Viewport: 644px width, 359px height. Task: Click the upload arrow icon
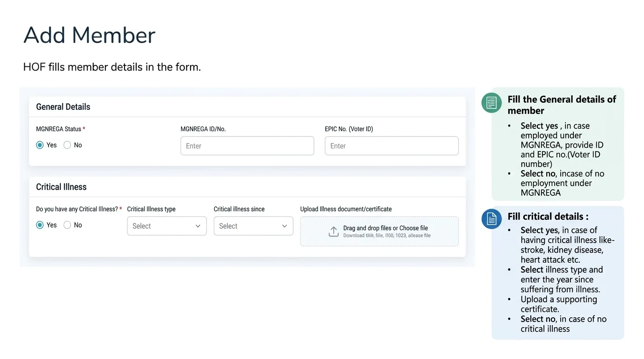[333, 231]
